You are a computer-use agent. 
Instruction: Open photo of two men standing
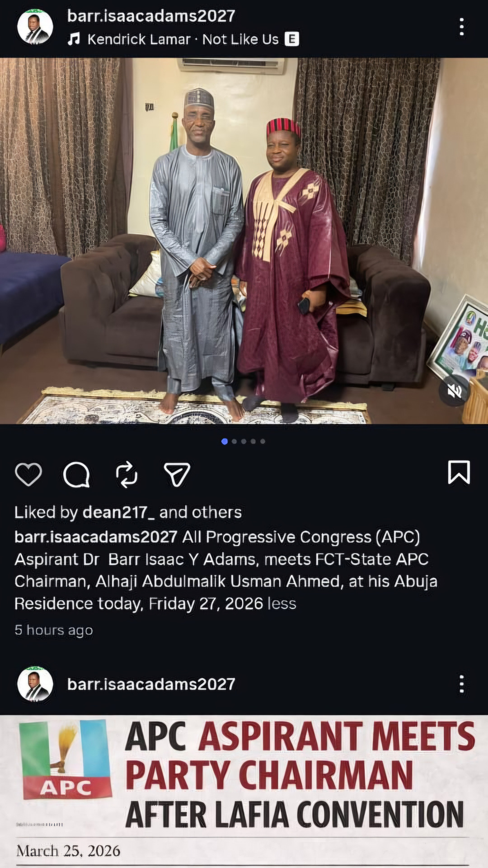tap(244, 241)
